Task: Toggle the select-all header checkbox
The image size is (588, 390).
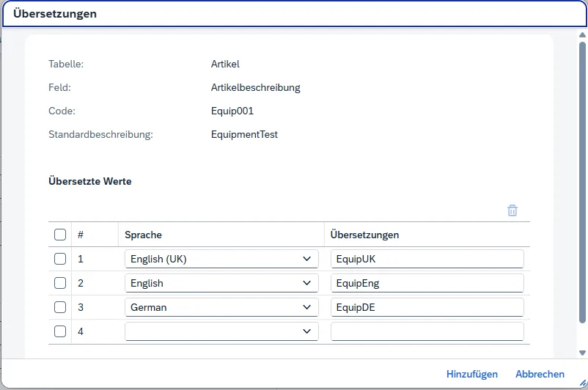Action: [x=60, y=235]
